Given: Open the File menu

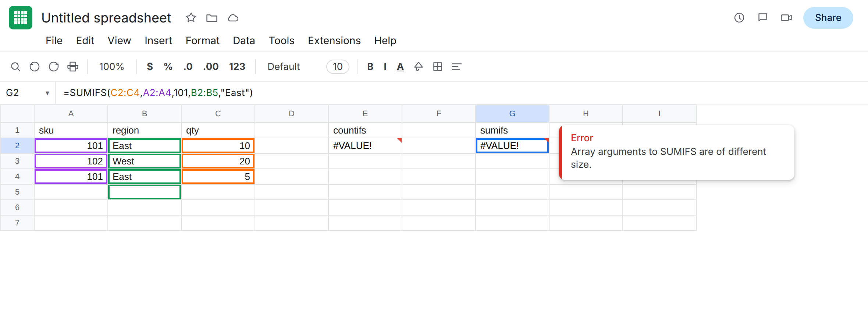Looking at the screenshot, I should click(x=54, y=40).
